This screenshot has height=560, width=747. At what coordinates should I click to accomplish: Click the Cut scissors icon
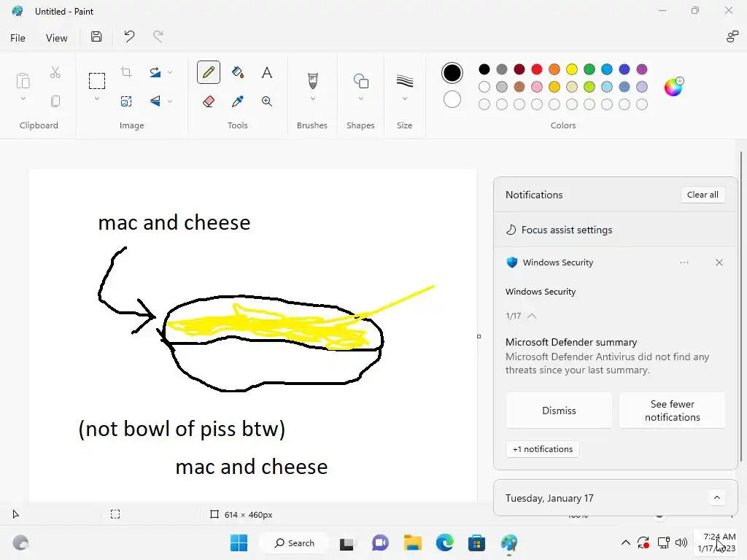coord(55,72)
